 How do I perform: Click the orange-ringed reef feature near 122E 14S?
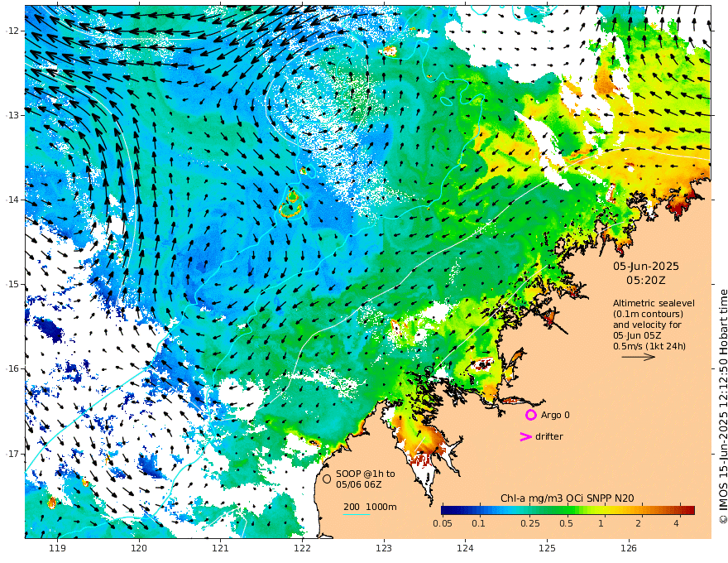point(291,205)
